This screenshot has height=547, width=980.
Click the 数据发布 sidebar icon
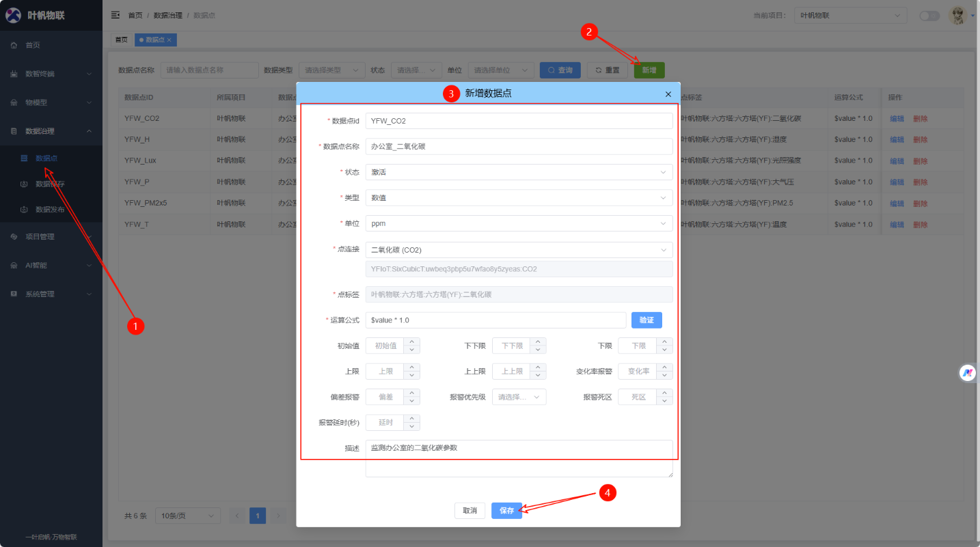[x=24, y=210]
